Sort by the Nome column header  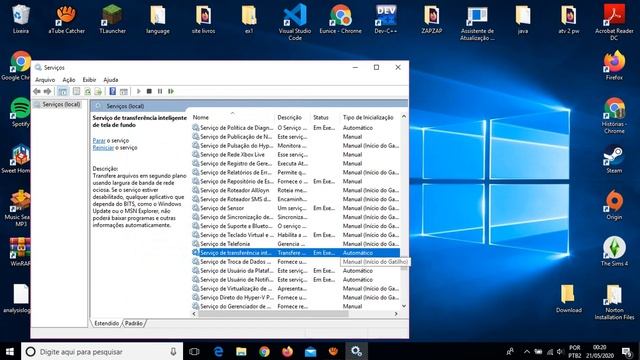click(x=232, y=118)
